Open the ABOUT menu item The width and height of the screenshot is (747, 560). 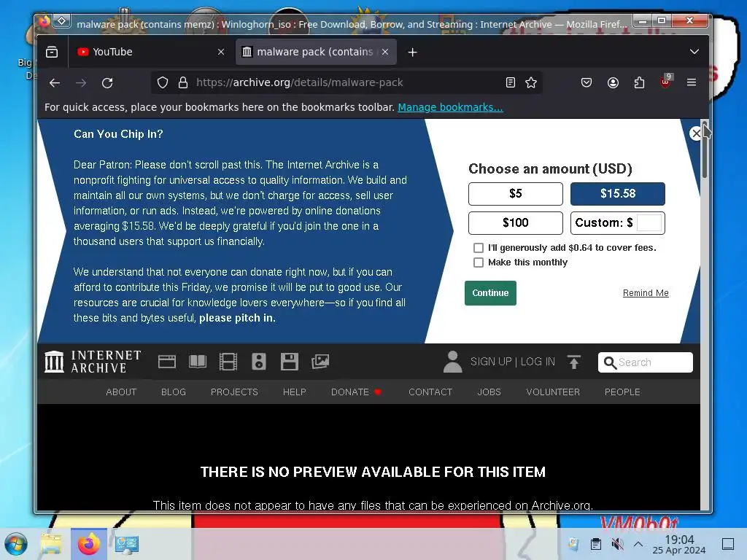click(x=121, y=392)
